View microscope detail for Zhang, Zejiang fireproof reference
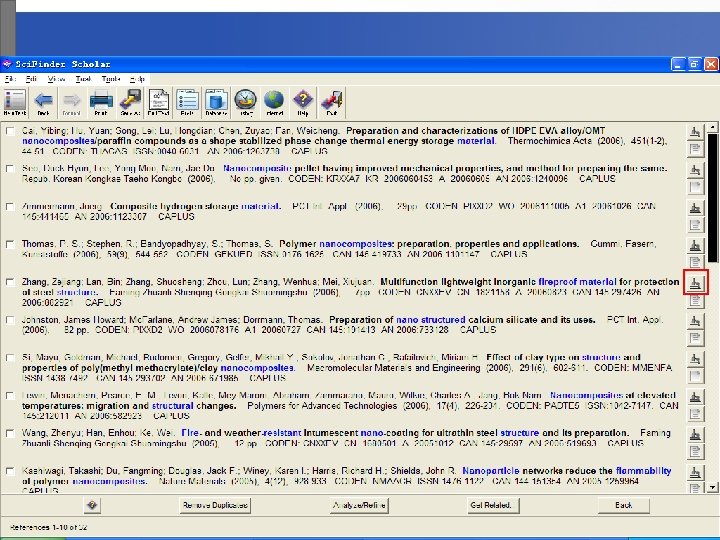Screen dimensions: 720x540 click(x=696, y=283)
